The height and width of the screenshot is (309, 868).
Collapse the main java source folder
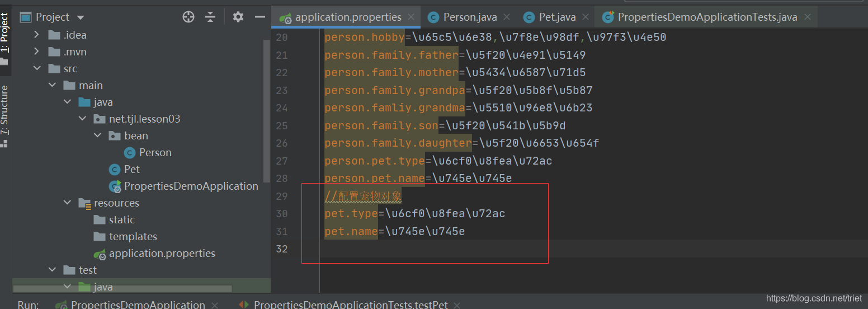67,102
